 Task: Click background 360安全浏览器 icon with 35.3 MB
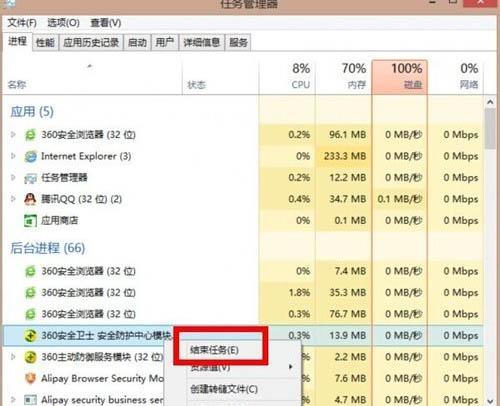(30, 293)
